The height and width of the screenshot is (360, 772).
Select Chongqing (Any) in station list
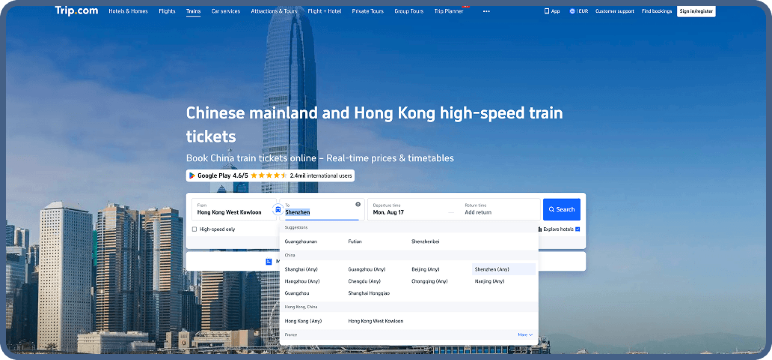[430, 281]
